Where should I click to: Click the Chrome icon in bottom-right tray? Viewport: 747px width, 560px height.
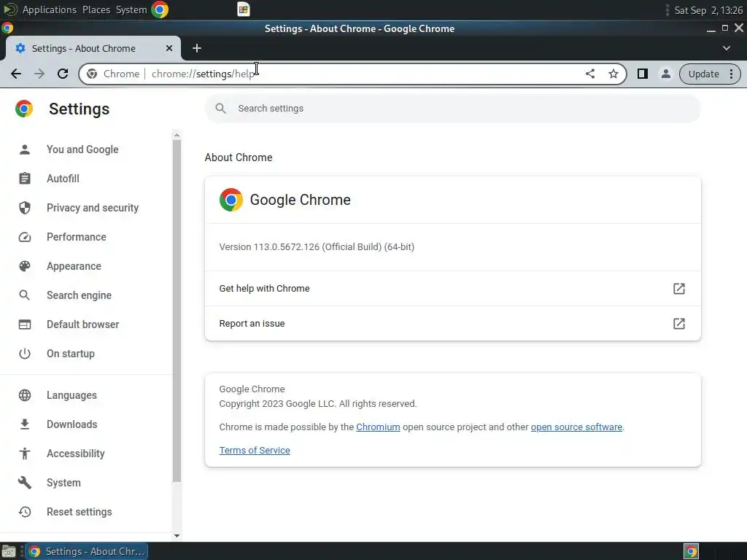692,551
